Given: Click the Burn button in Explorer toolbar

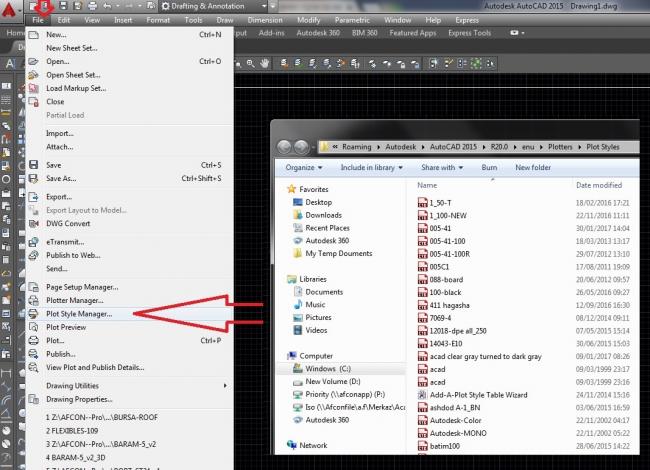Looking at the screenshot, I should (x=489, y=168).
